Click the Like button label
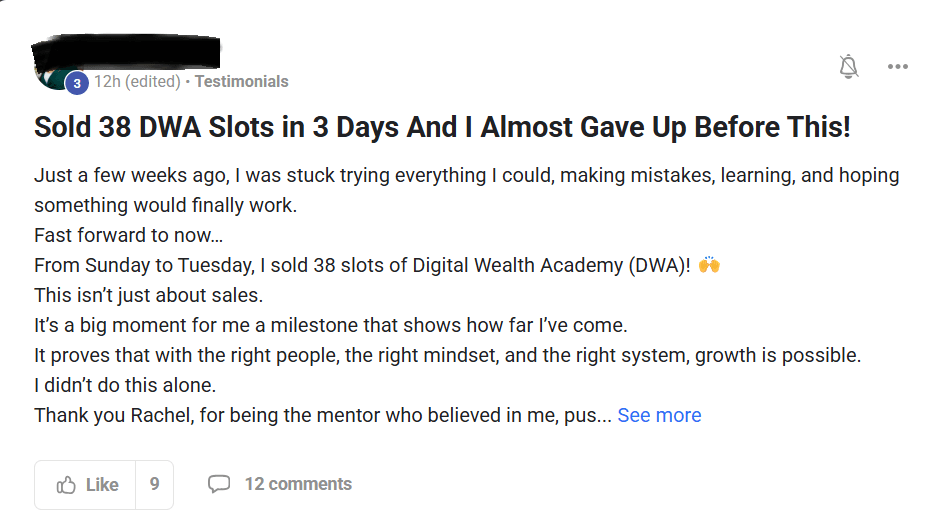Image resolution: width=948 pixels, height=525 pixels. coord(102,484)
